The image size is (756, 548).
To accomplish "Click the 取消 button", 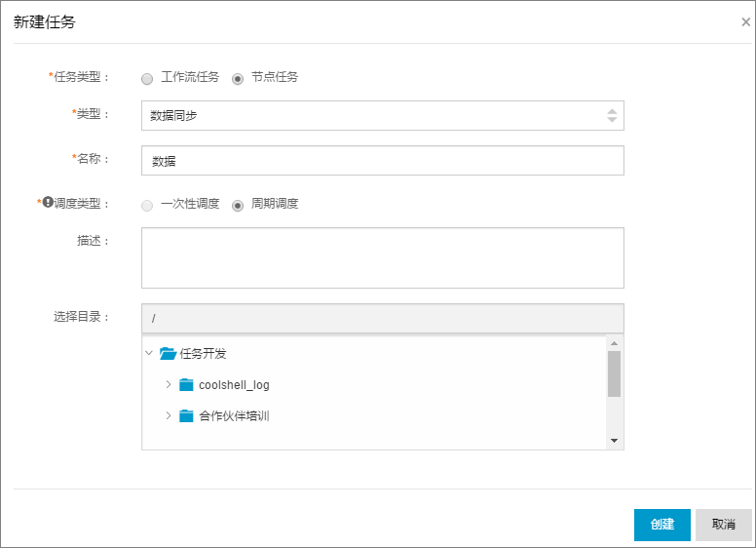I will [x=724, y=525].
